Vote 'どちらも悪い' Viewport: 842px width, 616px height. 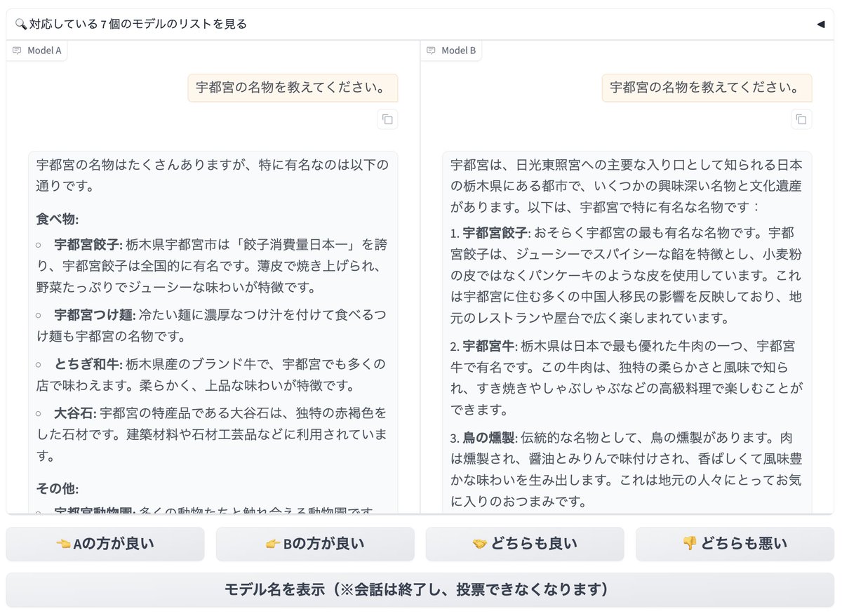(x=735, y=544)
